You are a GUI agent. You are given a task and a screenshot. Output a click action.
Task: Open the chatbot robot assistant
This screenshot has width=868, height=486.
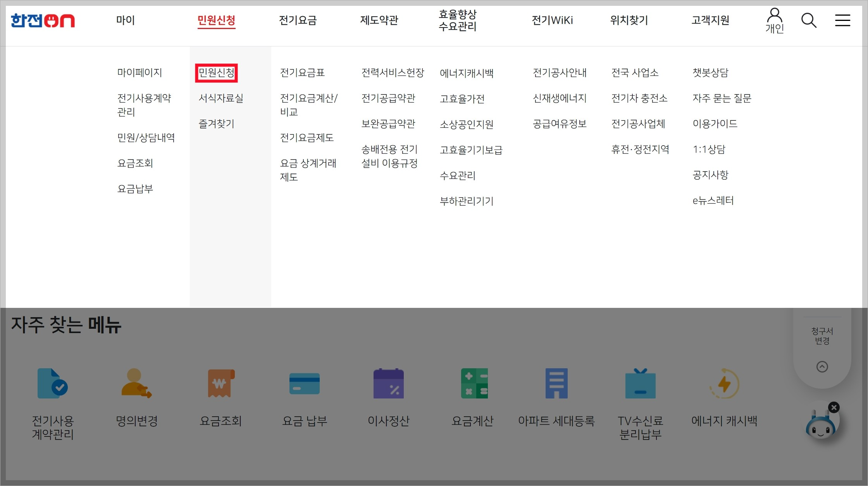820,426
